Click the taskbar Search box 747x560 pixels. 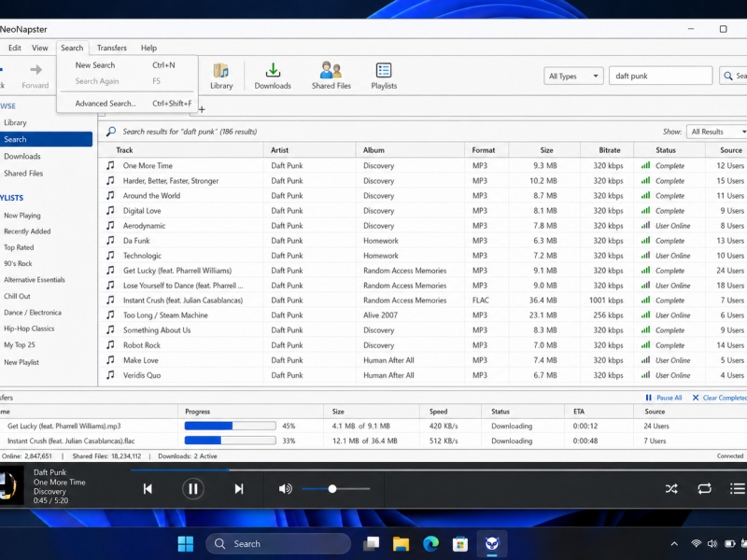[277, 544]
